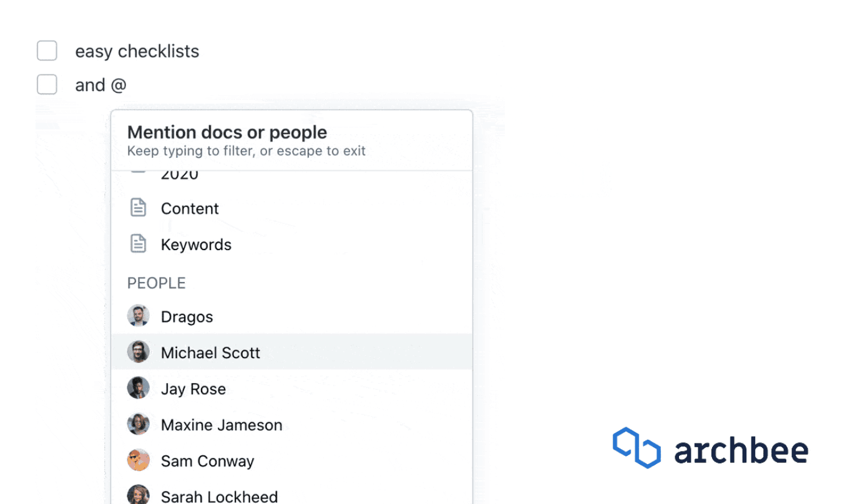Click the document icon next to Keywords
Image resolution: width=850 pixels, height=504 pixels.
pos(138,245)
